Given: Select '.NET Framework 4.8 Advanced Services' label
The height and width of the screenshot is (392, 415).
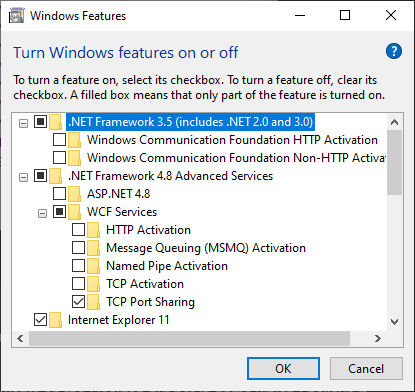Looking at the screenshot, I should [x=170, y=176].
